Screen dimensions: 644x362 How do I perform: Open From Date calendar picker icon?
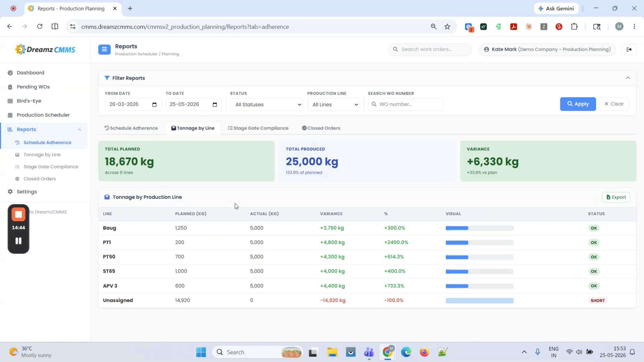click(154, 105)
